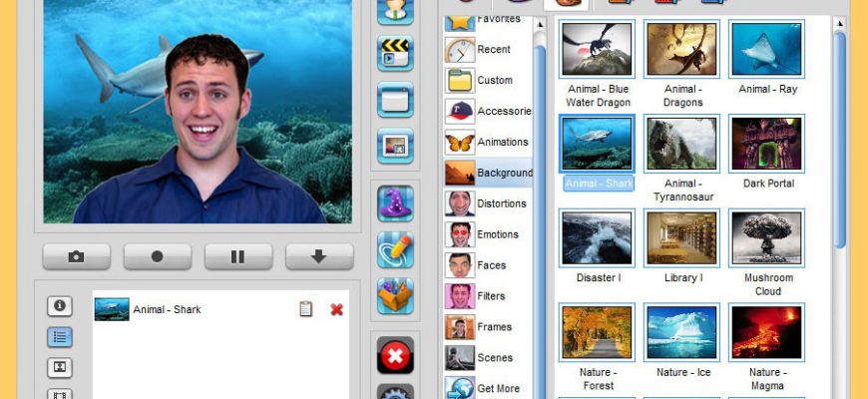Image resolution: width=868 pixels, height=399 pixels.
Task: Select the Backgrounds category
Action: pos(488,173)
